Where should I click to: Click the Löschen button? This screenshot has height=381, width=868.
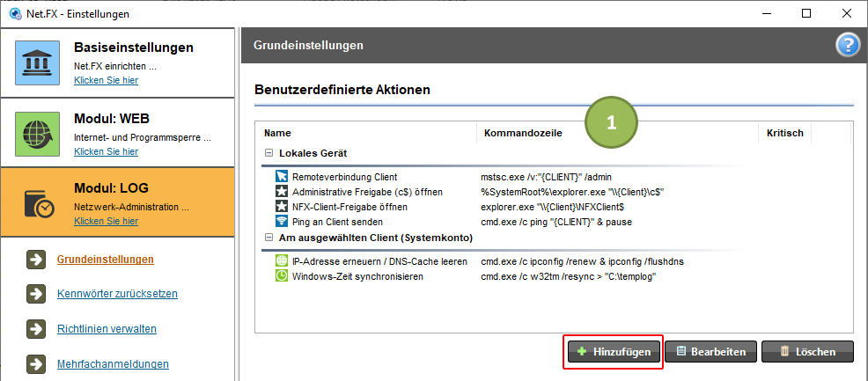pyautogui.click(x=807, y=352)
